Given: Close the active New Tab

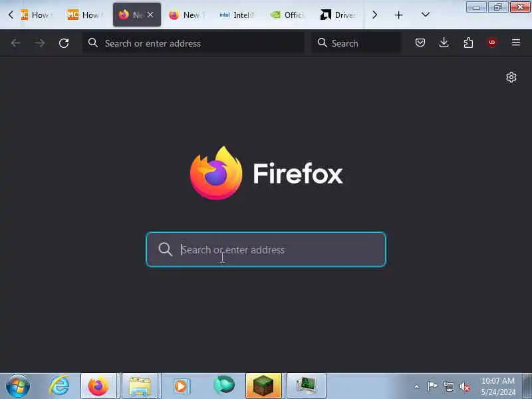Looking at the screenshot, I should (150, 15).
